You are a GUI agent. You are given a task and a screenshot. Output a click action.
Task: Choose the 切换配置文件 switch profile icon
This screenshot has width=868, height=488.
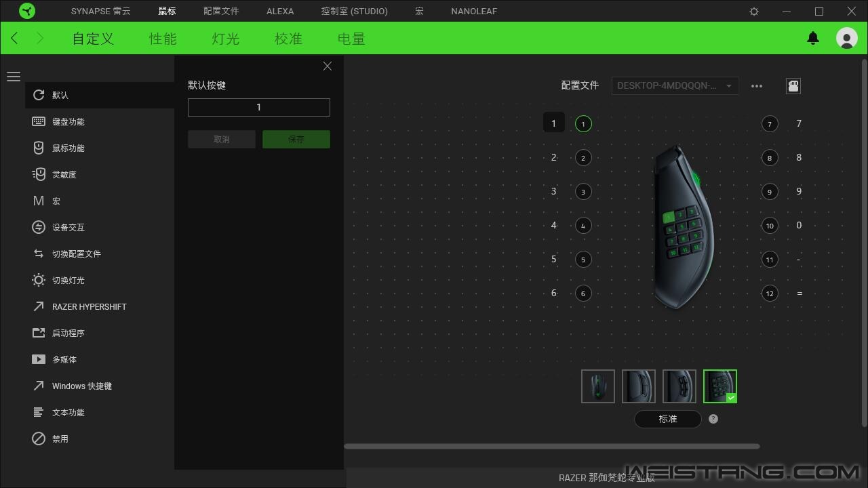tap(39, 253)
